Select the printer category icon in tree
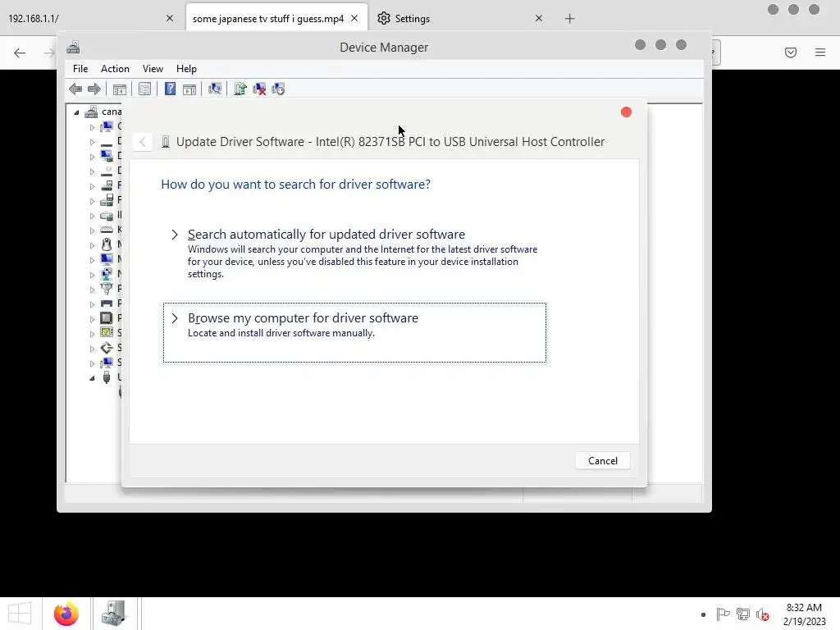 pos(107,304)
